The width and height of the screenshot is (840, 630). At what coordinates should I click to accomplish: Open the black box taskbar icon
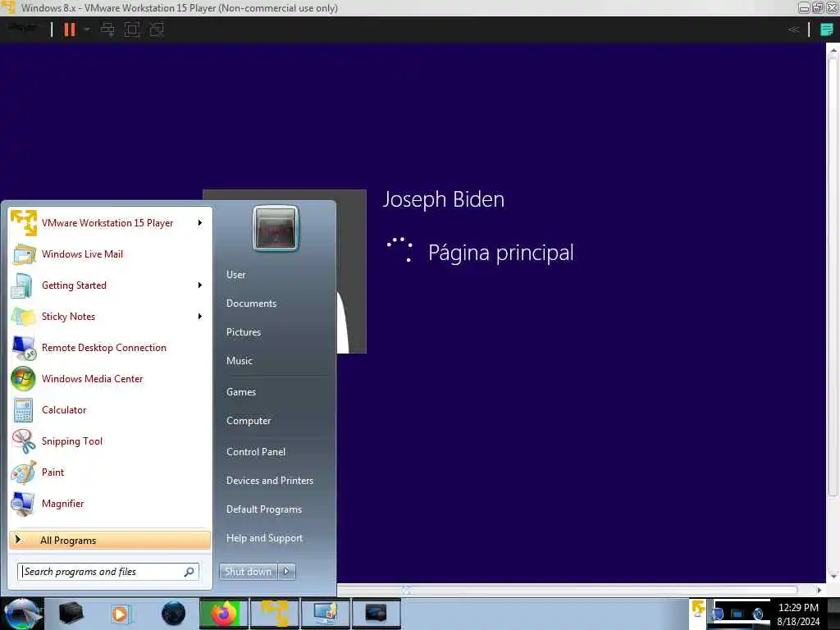click(x=71, y=614)
